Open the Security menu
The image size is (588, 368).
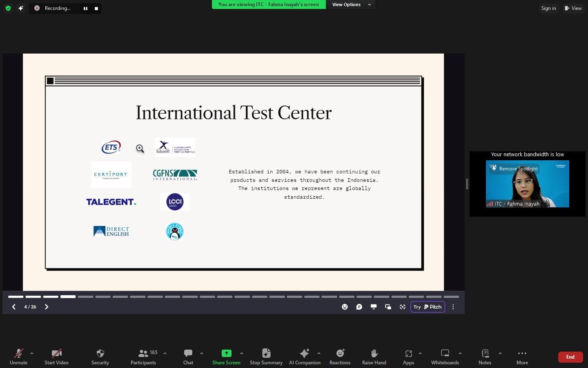[100, 357]
